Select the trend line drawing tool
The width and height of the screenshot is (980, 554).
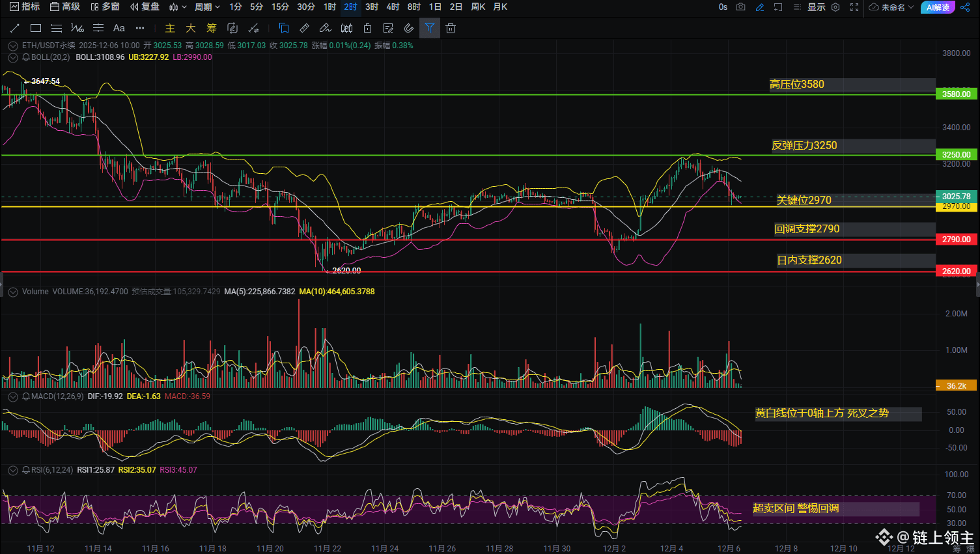click(x=15, y=28)
